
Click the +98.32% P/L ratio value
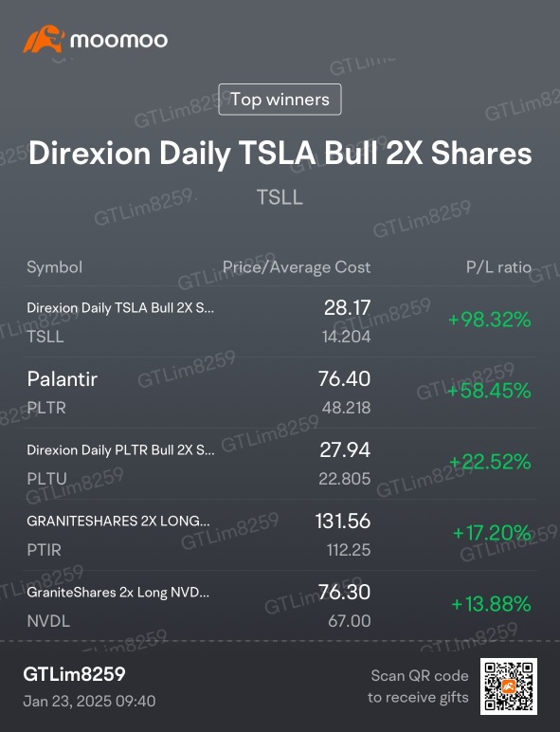[x=490, y=320]
